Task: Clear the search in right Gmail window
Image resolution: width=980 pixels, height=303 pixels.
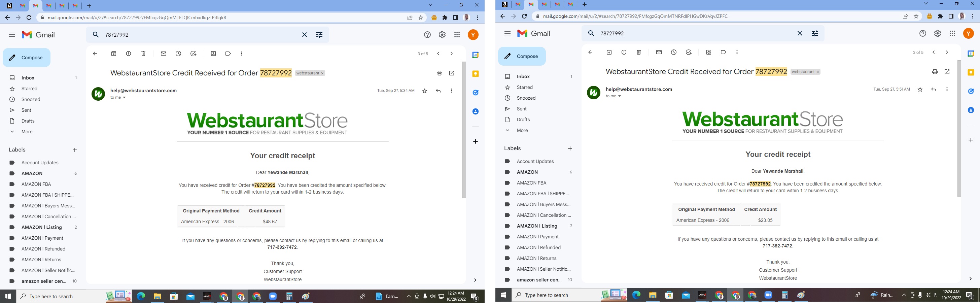Action: click(x=800, y=33)
